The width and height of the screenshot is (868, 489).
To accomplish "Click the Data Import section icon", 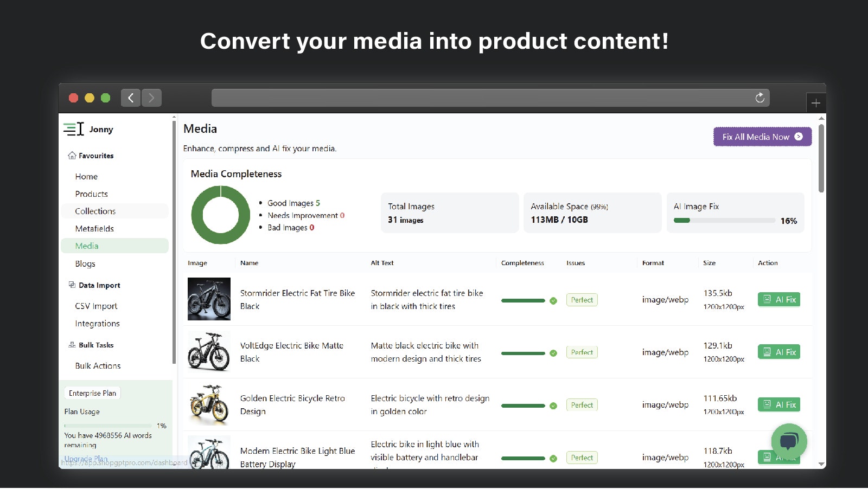I will pos(72,285).
